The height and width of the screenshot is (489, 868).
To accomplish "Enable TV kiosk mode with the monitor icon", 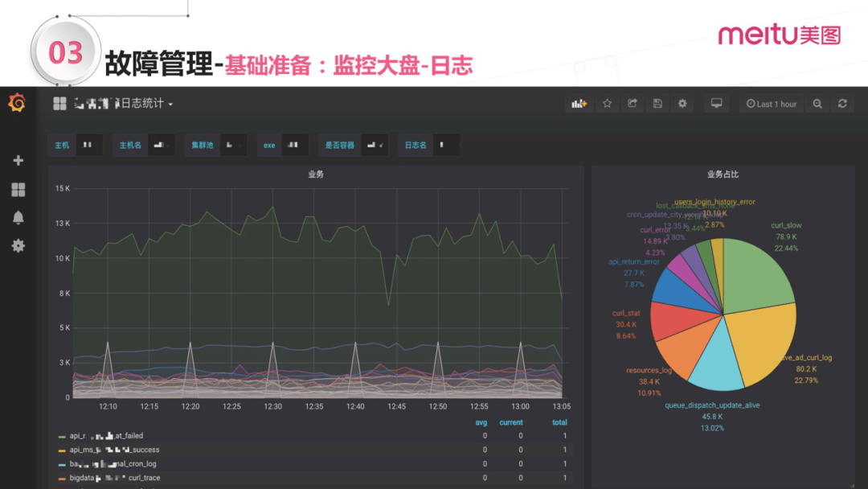I will coord(716,103).
